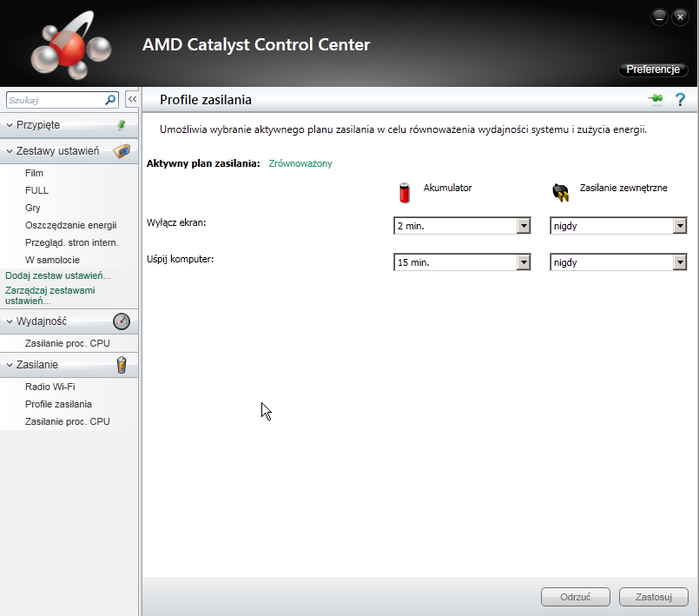The width and height of the screenshot is (699, 616).
Task: Click Dodaj zestaw ustawień link
Action: [58, 275]
